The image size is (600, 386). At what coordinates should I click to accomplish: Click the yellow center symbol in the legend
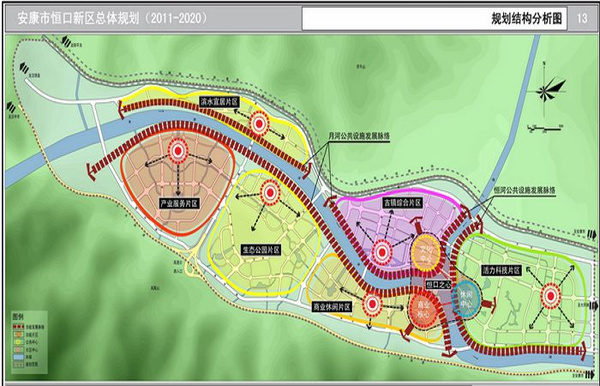18,342
